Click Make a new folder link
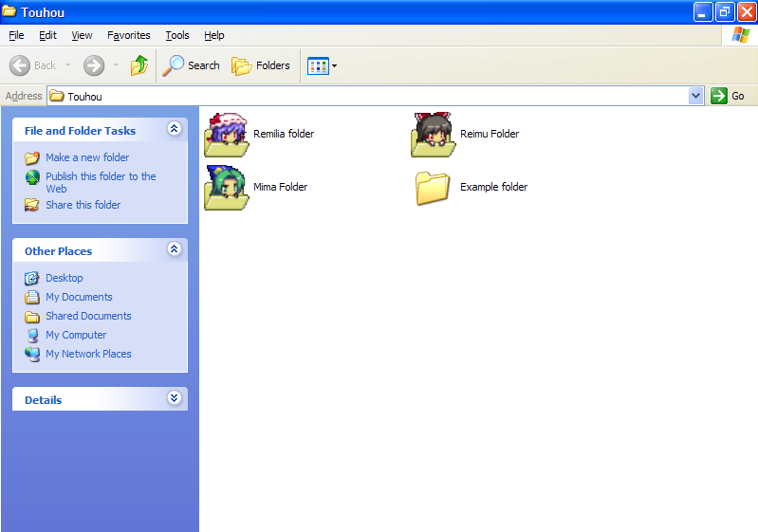Image resolution: width=758 pixels, height=532 pixels. (x=87, y=157)
